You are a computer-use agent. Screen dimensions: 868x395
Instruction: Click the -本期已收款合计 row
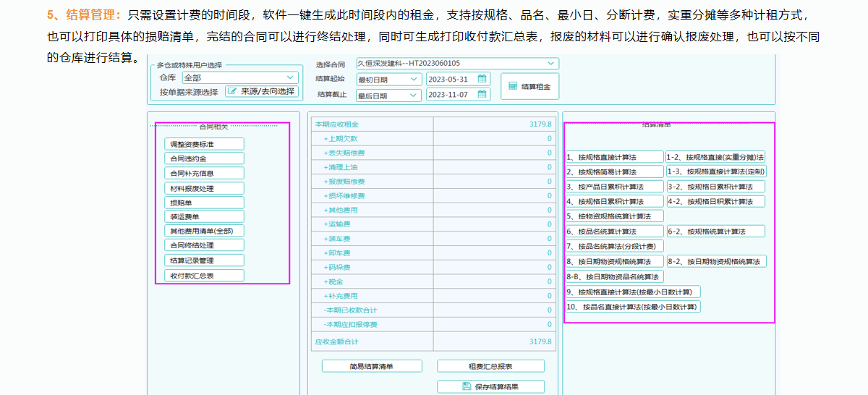[433, 310]
